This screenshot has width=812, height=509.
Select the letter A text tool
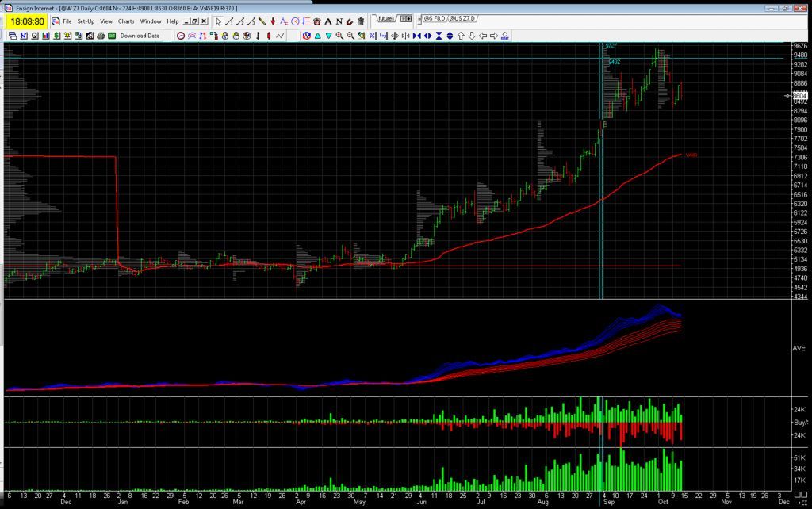(327, 21)
